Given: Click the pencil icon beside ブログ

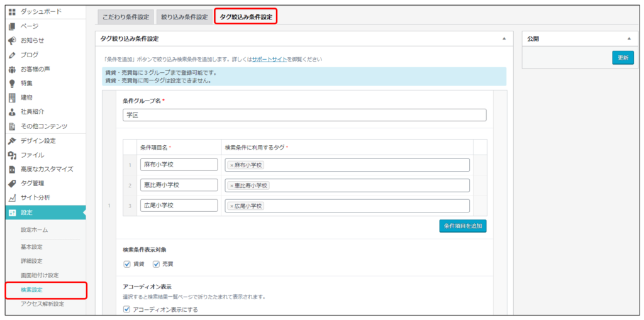Looking at the screenshot, I should [11, 55].
